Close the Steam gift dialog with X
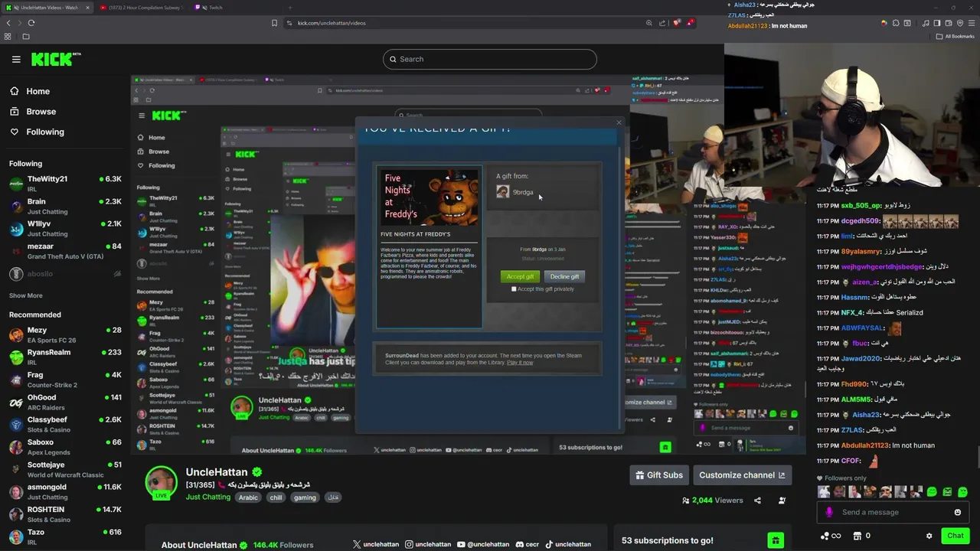Viewport: 980px width, 551px height. pyautogui.click(x=619, y=122)
